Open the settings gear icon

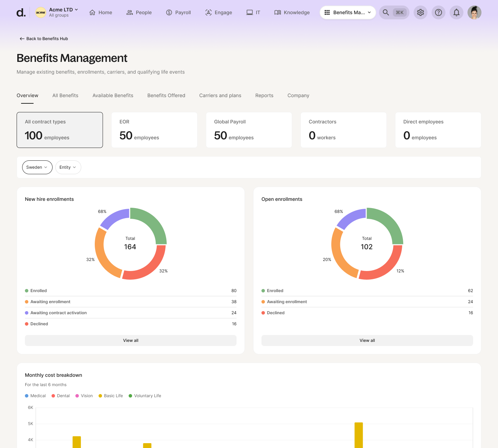click(x=421, y=12)
